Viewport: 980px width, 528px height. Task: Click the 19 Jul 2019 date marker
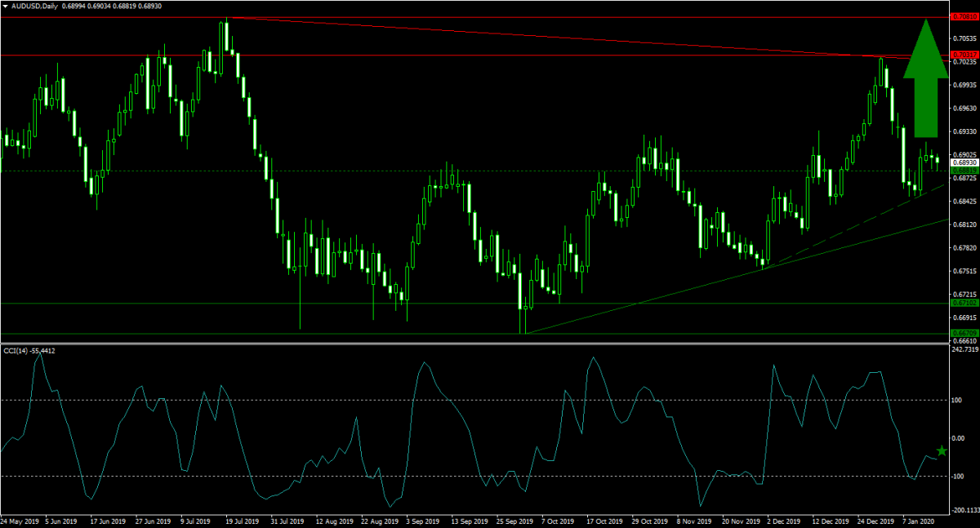pos(243,520)
